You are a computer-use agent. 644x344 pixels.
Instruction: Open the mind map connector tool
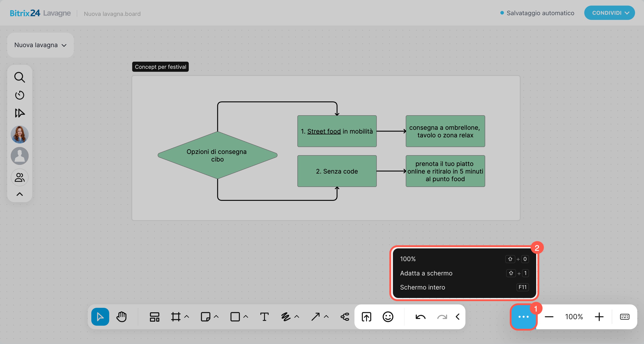click(345, 317)
